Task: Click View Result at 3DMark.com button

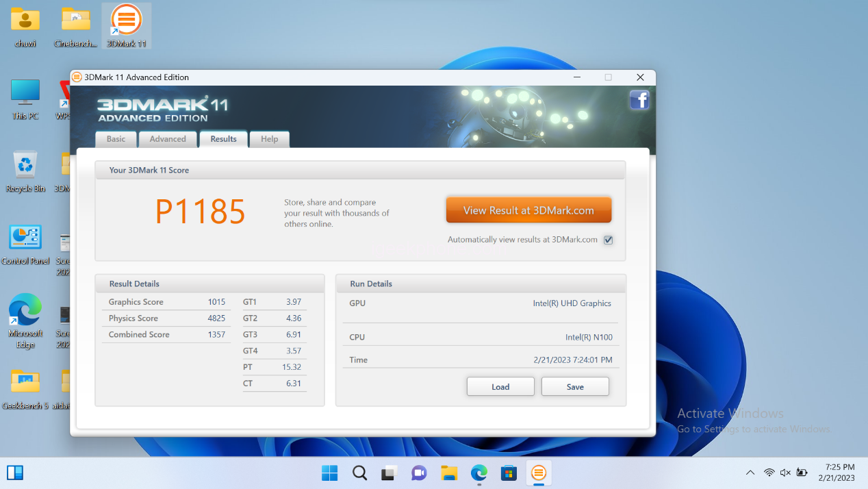Action: pyautogui.click(x=528, y=210)
